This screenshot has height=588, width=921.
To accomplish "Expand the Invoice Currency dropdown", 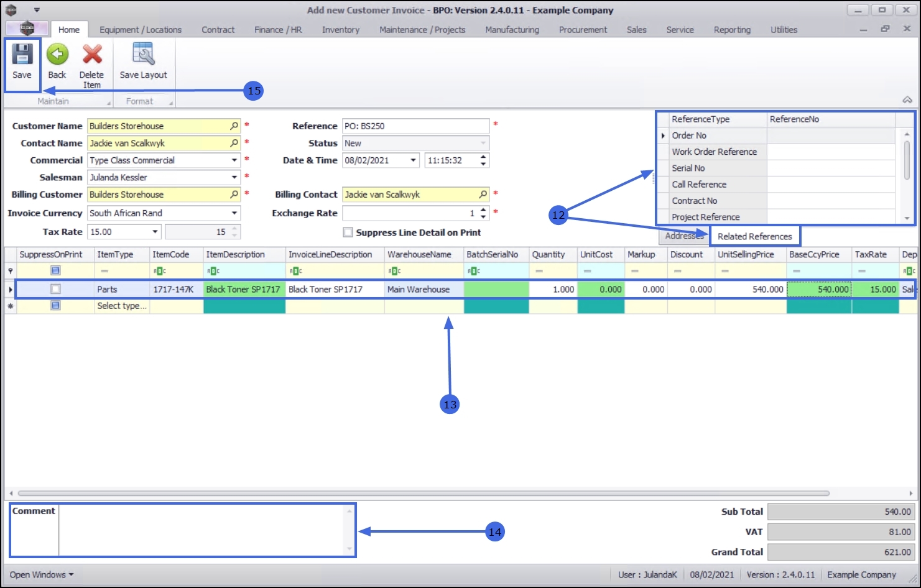I will 234,213.
